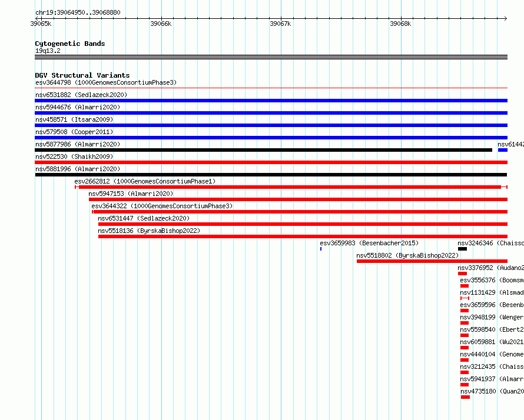Click the small red bar under nsv3376952
The height and width of the screenshot is (420, 524).
click(463, 274)
